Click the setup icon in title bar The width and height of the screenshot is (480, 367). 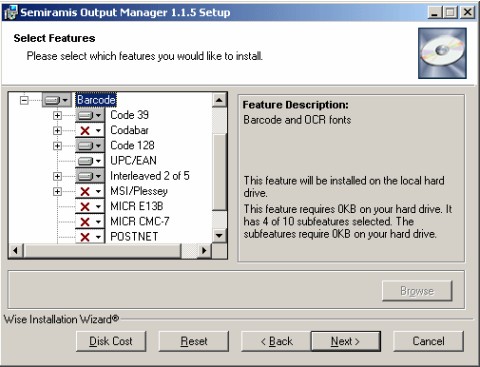click(x=10, y=13)
